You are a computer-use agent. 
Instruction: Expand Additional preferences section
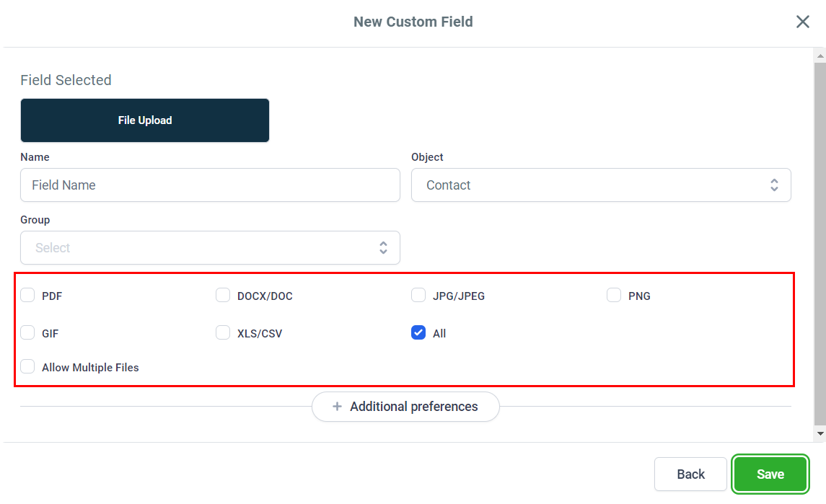(405, 407)
